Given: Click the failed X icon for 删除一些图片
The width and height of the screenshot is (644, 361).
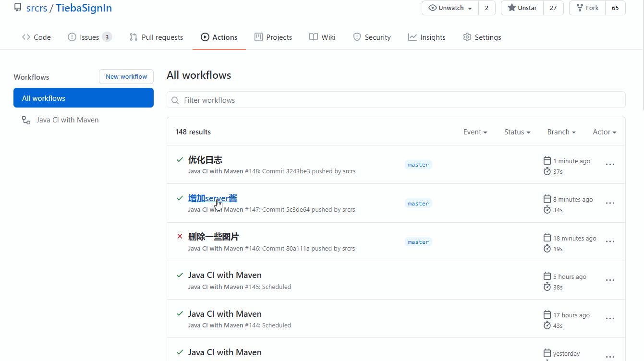Looking at the screenshot, I should (180, 236).
